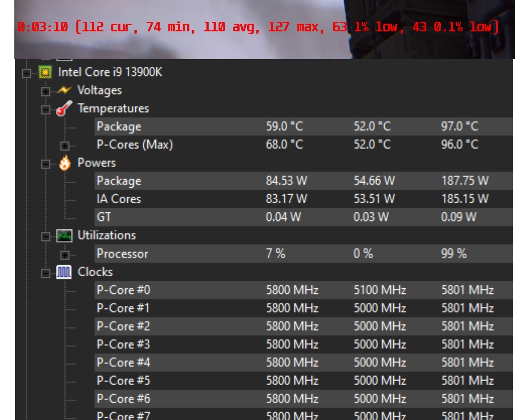Image resolution: width=515 pixels, height=420 pixels.
Task: Select the P-Core #1 clock row
Action: tap(304, 308)
